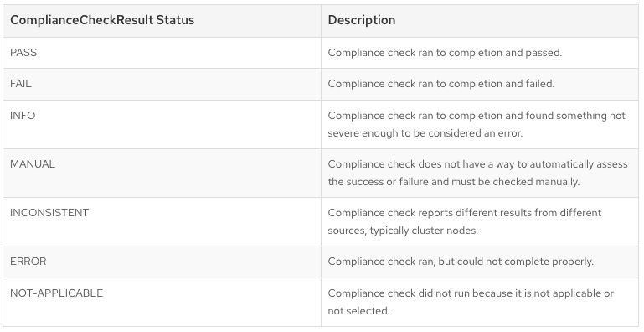This screenshot has width=644, height=332.
Task: Click the words 'different sources' in INCONSISTENT row
Action: 465,221
